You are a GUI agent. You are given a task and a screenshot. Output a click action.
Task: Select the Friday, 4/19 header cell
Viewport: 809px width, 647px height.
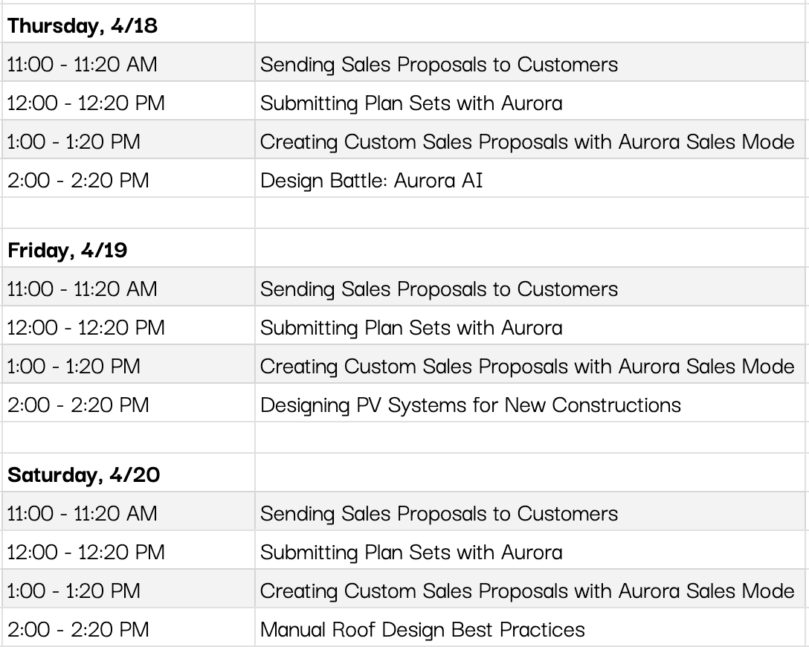(128, 250)
